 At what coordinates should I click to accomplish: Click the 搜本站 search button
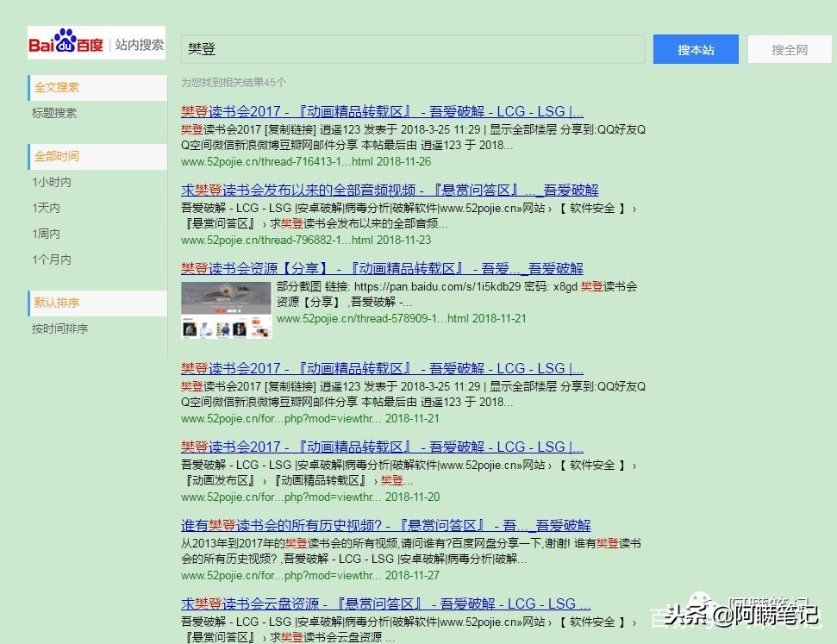(x=696, y=49)
